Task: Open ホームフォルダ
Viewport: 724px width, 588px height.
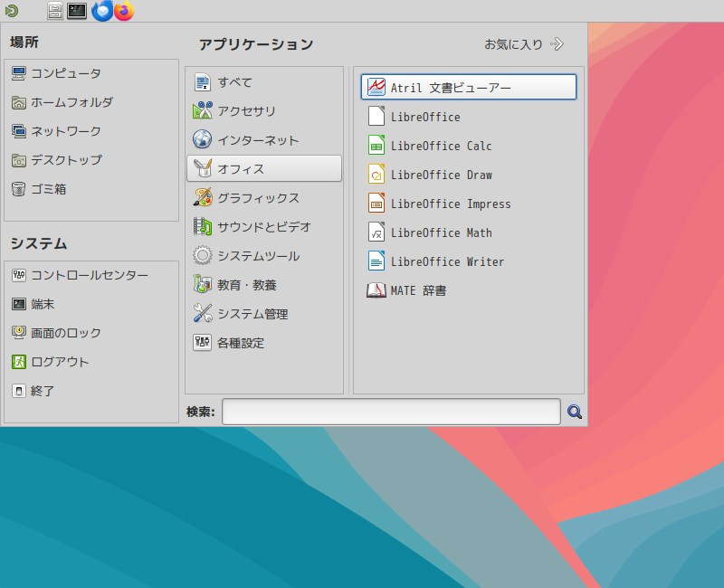Action: point(91,102)
